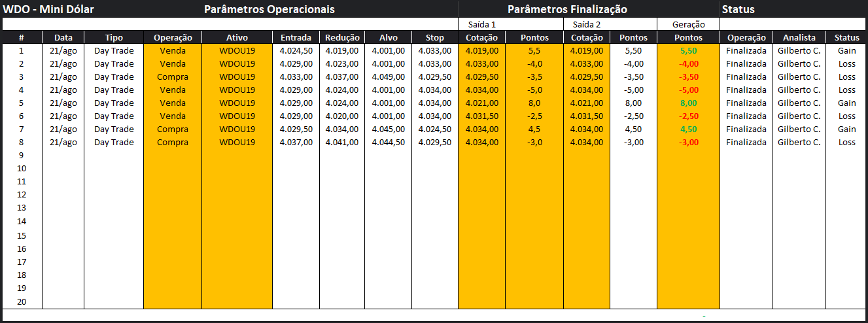Click the Data column header
Viewport: 868px width, 323px height.
click(63, 37)
